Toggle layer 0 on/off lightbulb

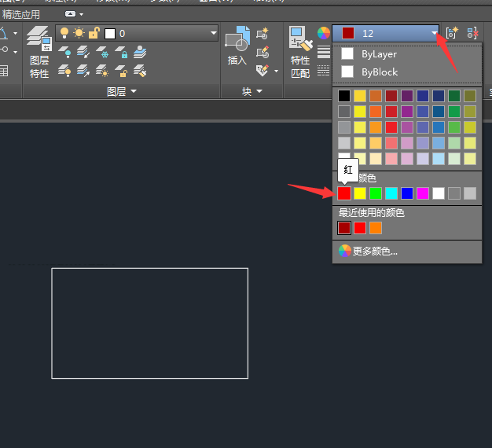click(64, 33)
